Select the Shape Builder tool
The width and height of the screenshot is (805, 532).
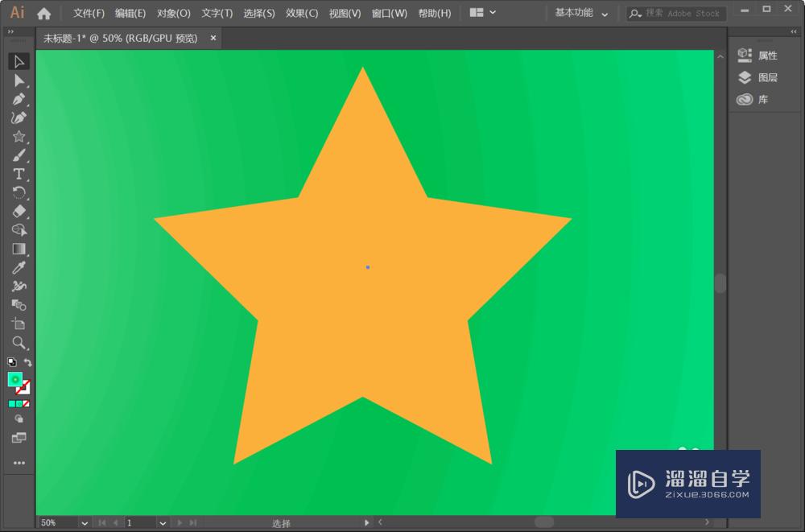click(x=19, y=230)
